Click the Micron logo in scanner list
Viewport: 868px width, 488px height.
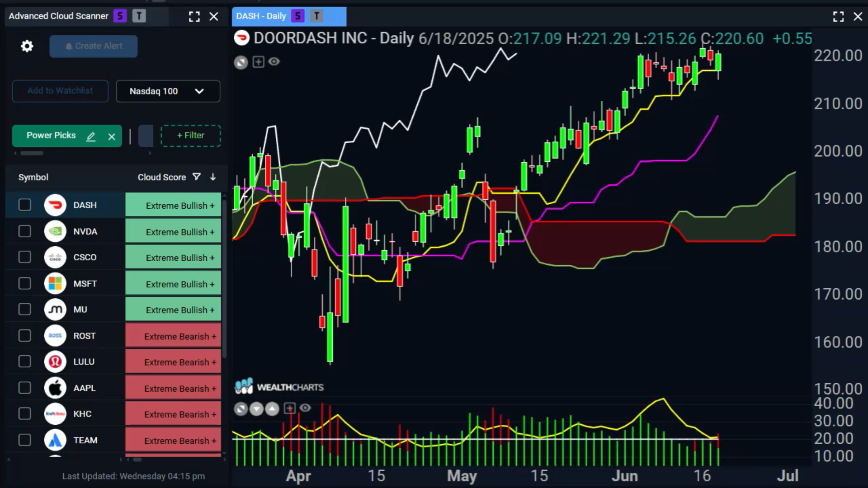pyautogui.click(x=55, y=310)
